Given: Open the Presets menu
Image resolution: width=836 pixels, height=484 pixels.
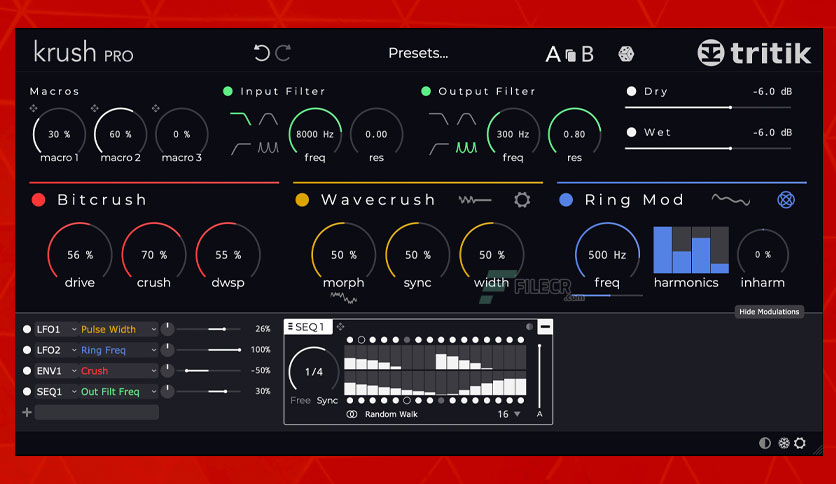Looking at the screenshot, I should (x=418, y=53).
